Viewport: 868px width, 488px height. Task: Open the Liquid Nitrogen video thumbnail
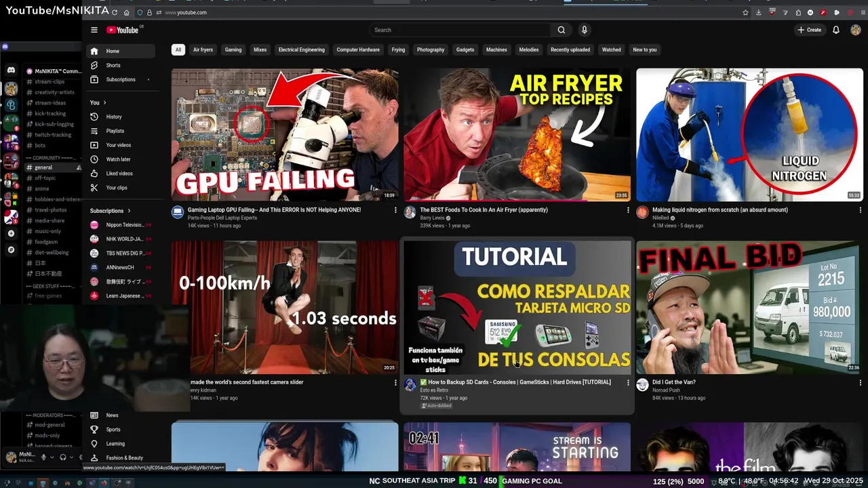(x=749, y=134)
